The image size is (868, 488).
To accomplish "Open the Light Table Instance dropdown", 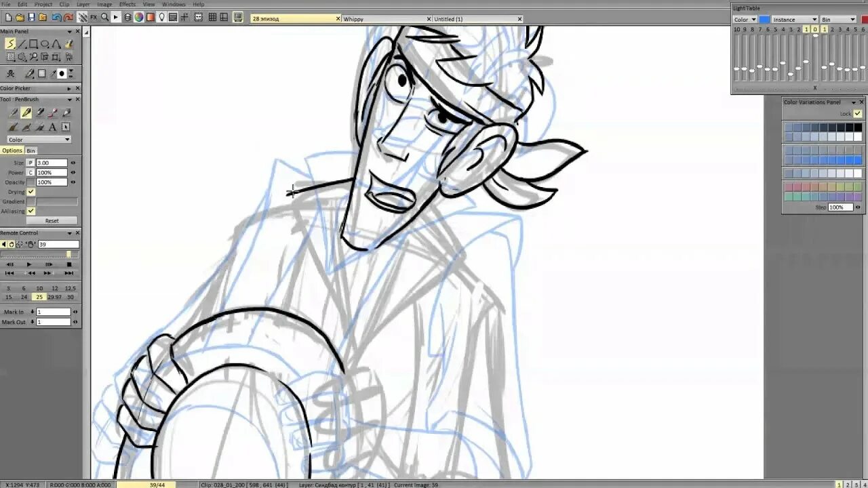I will [x=795, y=20].
